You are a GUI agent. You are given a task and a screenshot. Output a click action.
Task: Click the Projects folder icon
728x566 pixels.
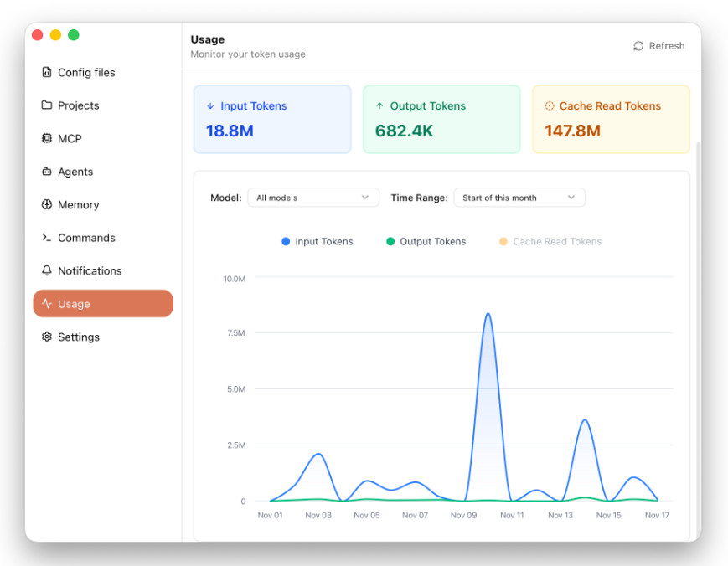click(46, 105)
